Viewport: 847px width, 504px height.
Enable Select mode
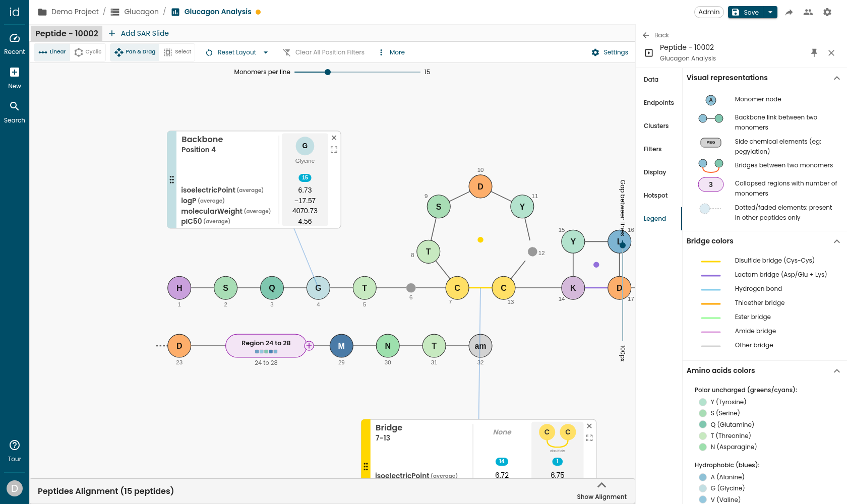(178, 52)
